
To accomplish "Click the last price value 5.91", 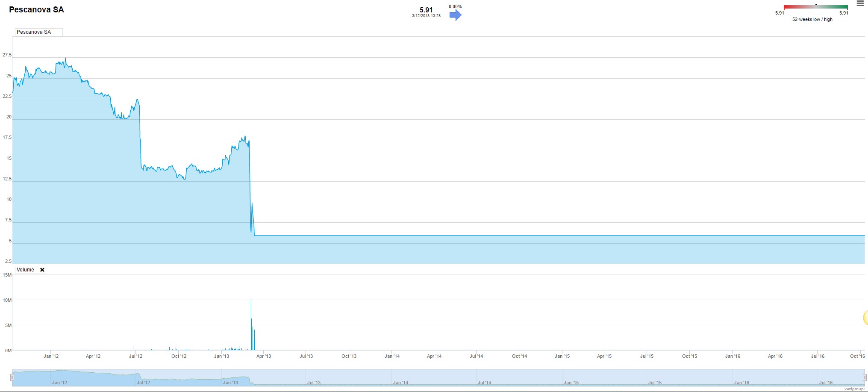I will 426,10.
